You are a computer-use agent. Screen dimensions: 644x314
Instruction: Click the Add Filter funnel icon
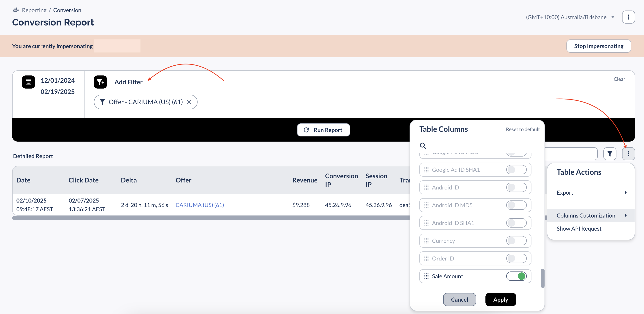point(100,82)
